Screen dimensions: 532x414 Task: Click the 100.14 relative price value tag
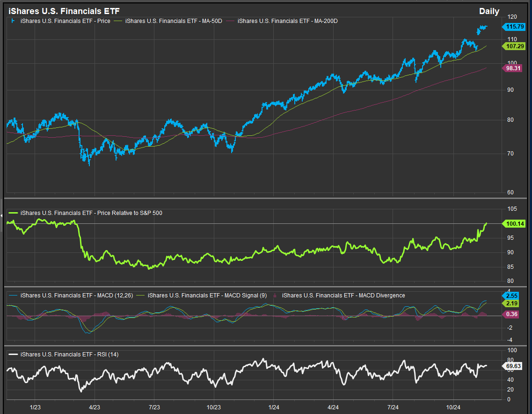(514, 224)
